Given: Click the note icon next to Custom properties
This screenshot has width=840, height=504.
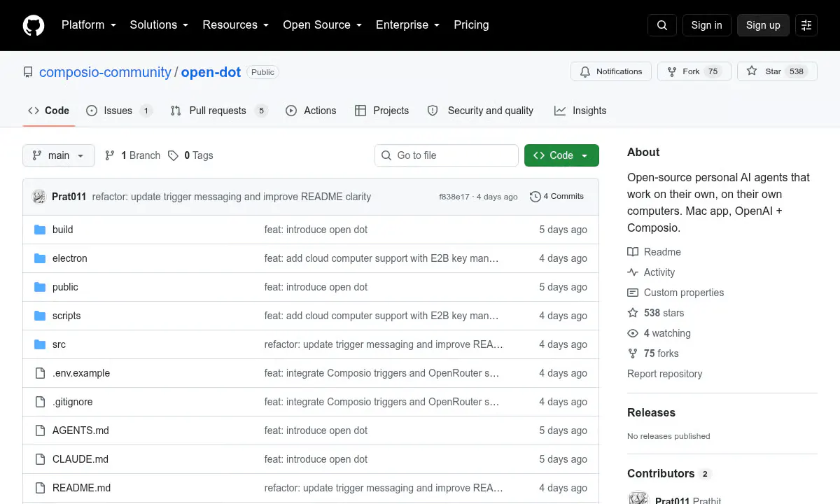Looking at the screenshot, I should click(x=633, y=293).
